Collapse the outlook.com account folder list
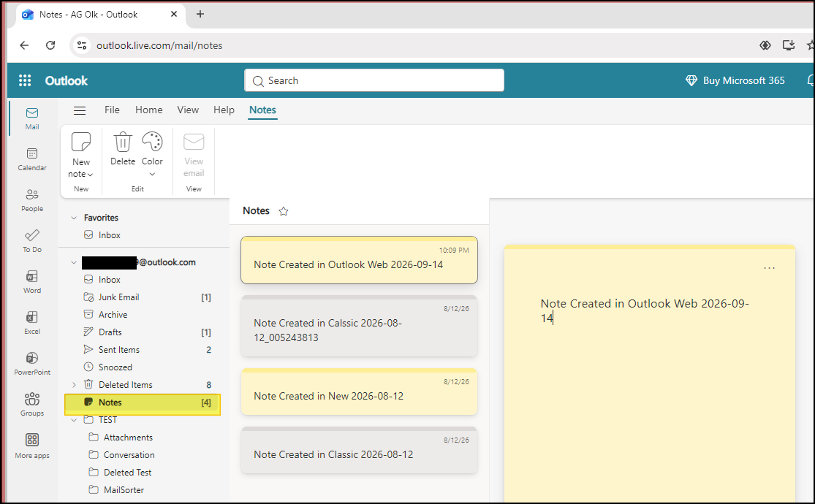This screenshot has height=504, width=815. pos(74,262)
